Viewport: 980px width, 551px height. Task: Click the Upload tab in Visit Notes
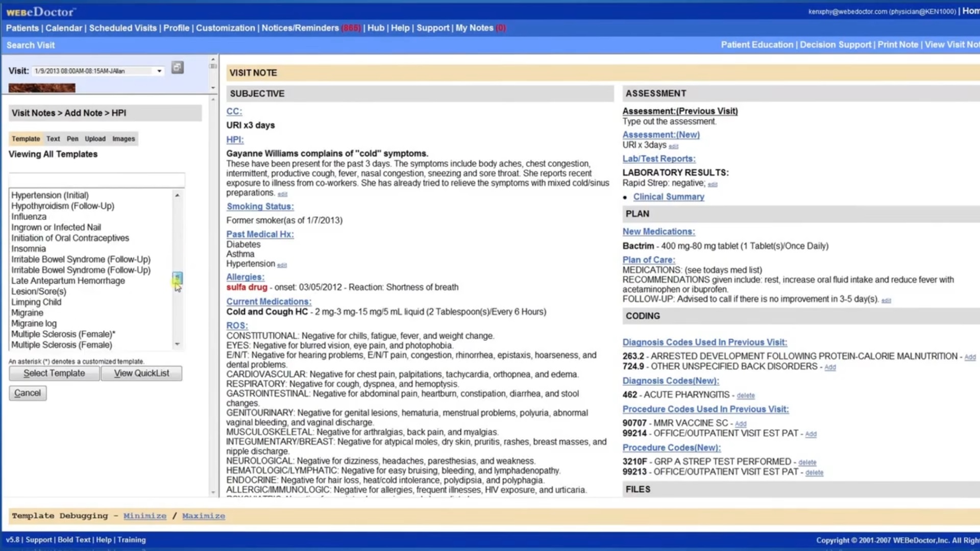click(95, 139)
